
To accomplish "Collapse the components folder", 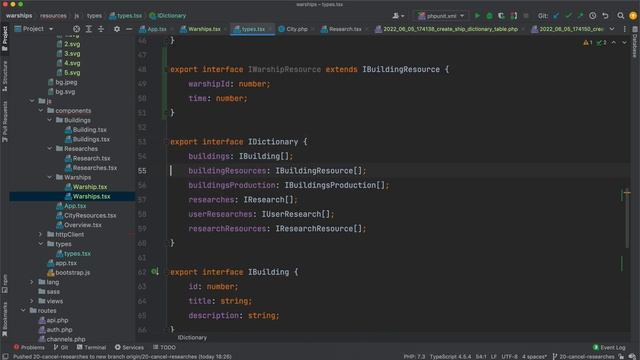I will tap(41, 111).
